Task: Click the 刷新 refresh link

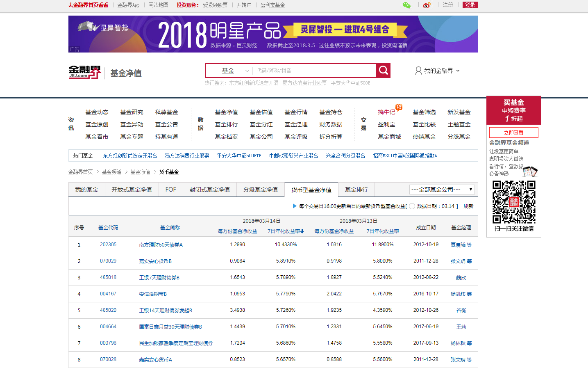Action: tap(468, 206)
